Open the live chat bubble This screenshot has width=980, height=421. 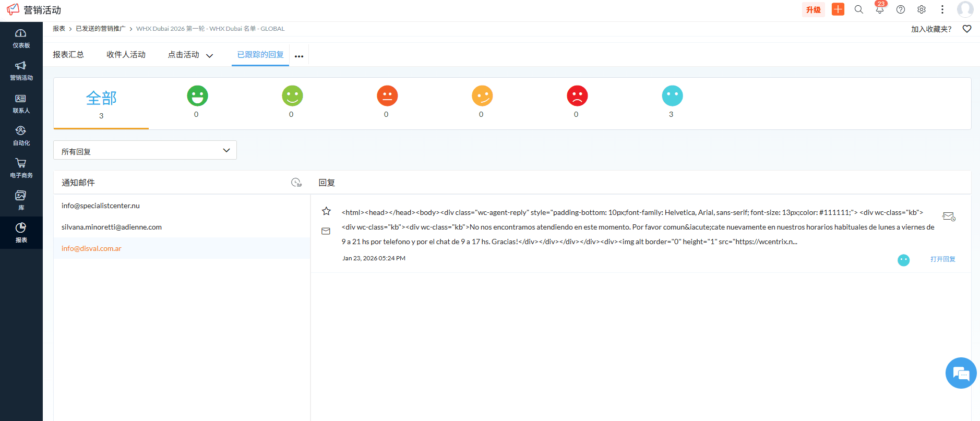[961, 373]
